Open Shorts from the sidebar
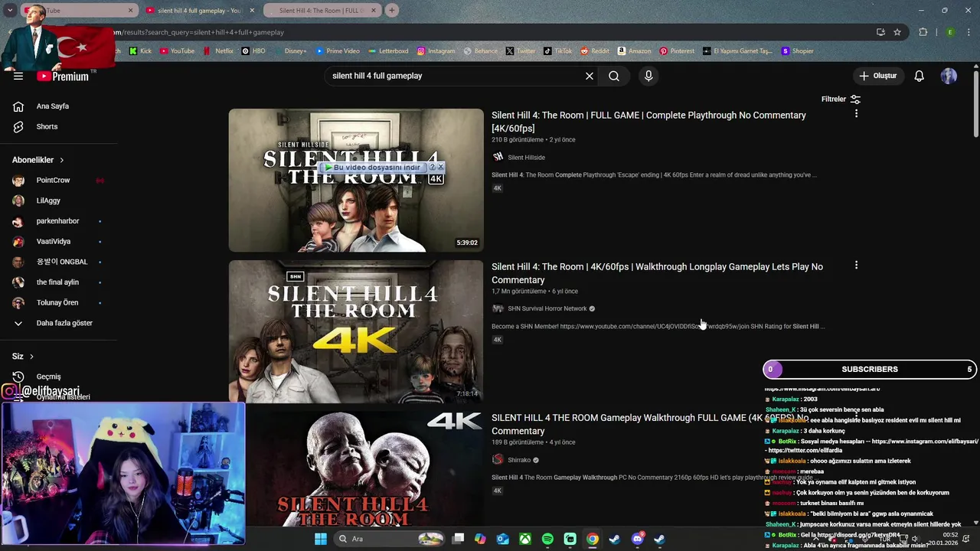Screen dimensions: 980x551 point(47,126)
